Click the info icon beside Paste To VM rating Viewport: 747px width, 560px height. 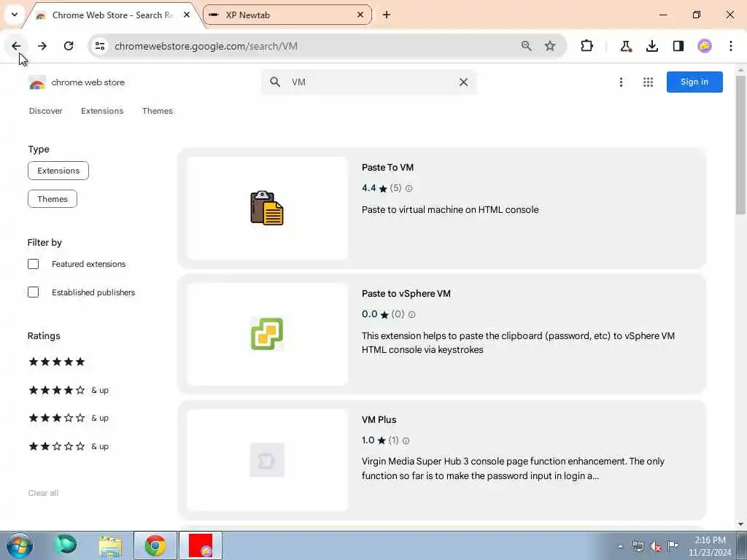coord(409,189)
